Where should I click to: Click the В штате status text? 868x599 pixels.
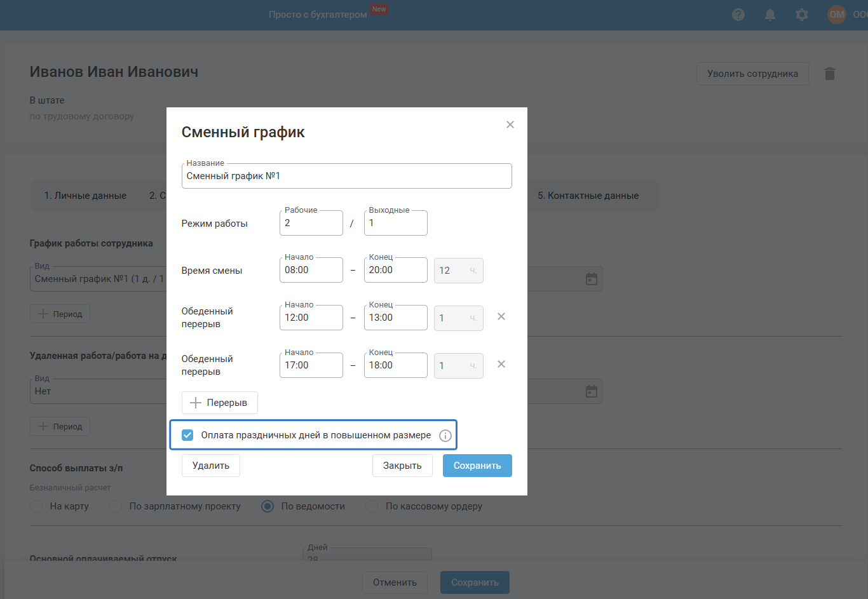47,100
